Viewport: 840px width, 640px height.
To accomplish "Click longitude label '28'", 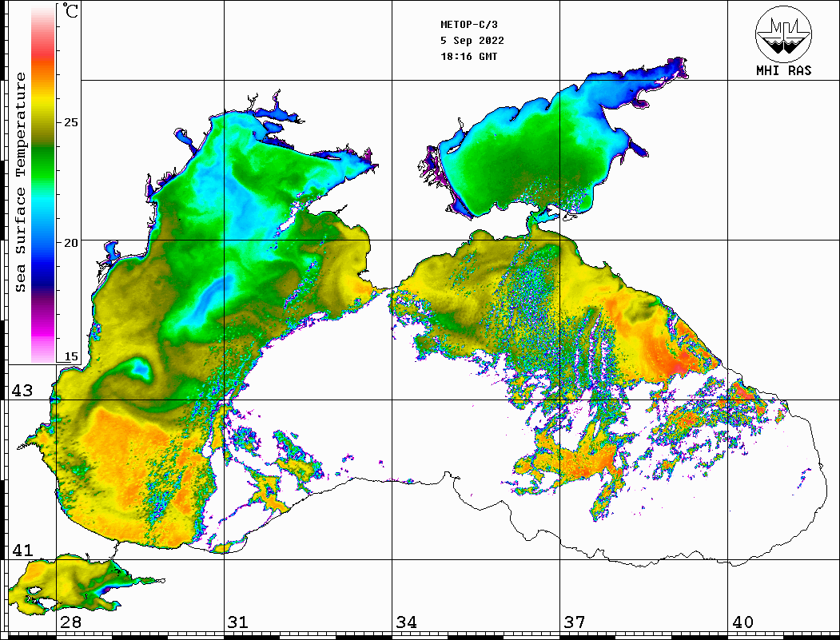I will 70,622.
